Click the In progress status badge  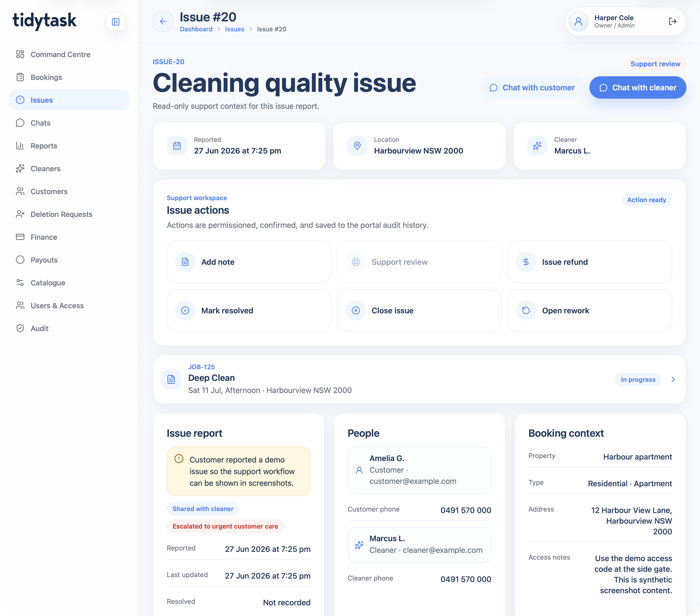pos(638,379)
